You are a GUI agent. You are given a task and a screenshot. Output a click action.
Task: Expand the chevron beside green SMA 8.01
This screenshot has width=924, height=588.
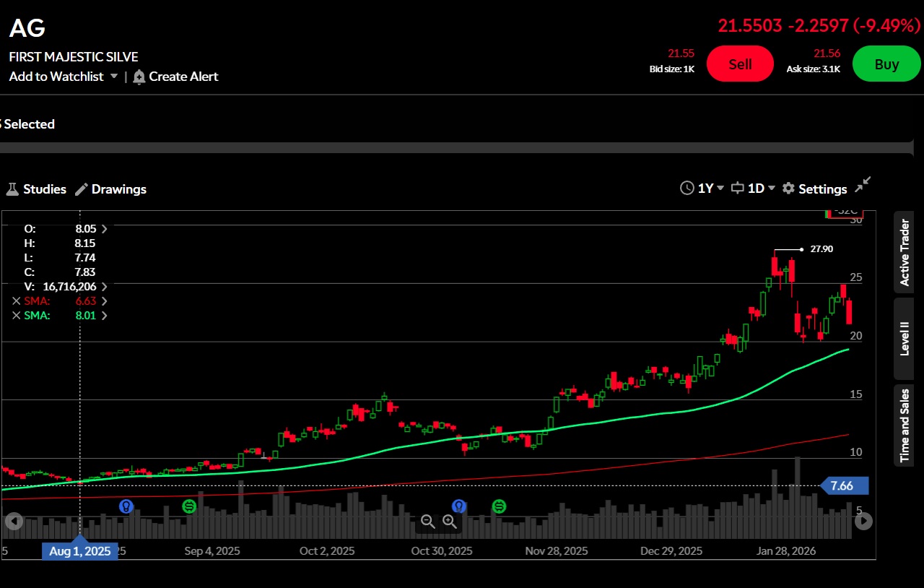(104, 316)
